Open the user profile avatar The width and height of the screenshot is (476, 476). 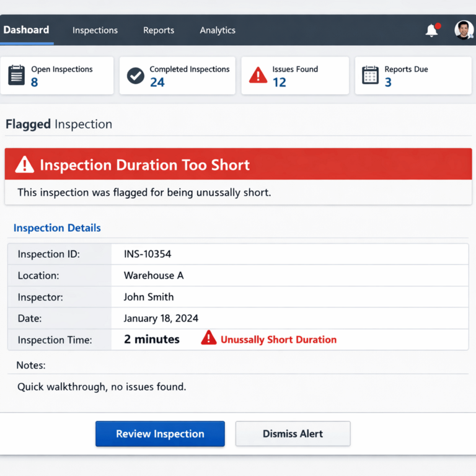[464, 30]
